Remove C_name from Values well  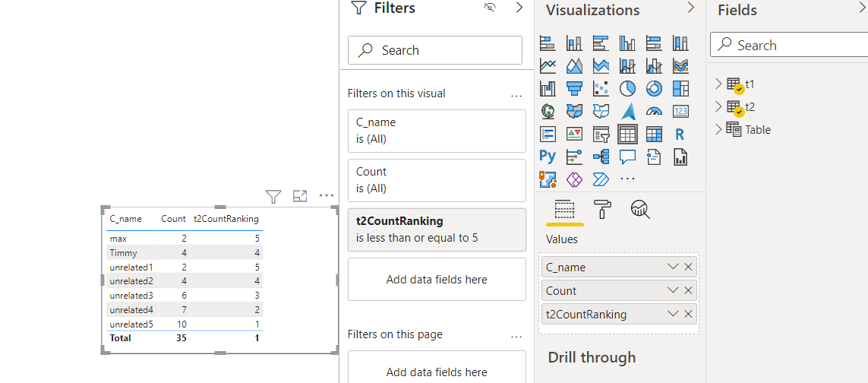pos(689,267)
